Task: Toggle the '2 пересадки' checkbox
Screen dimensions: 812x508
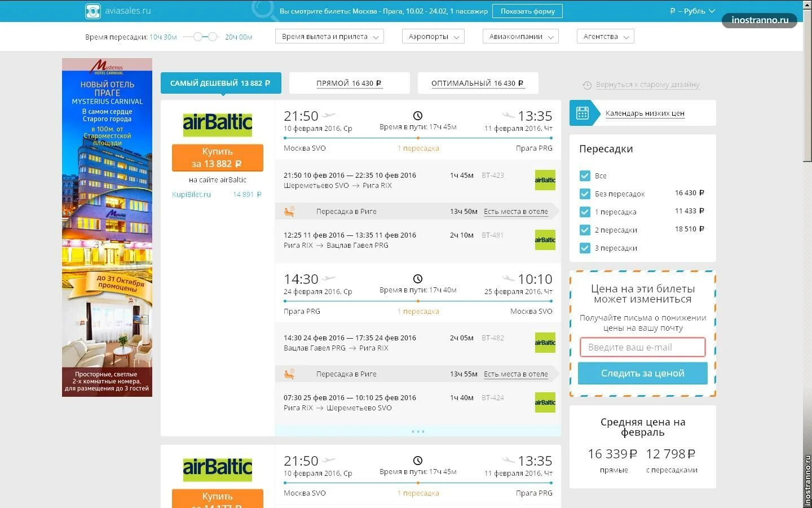Action: 585,230
